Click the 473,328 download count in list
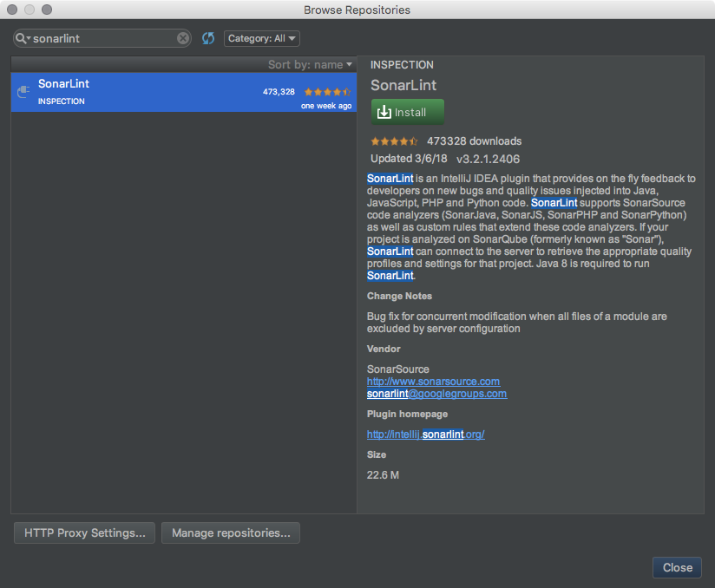 click(279, 92)
